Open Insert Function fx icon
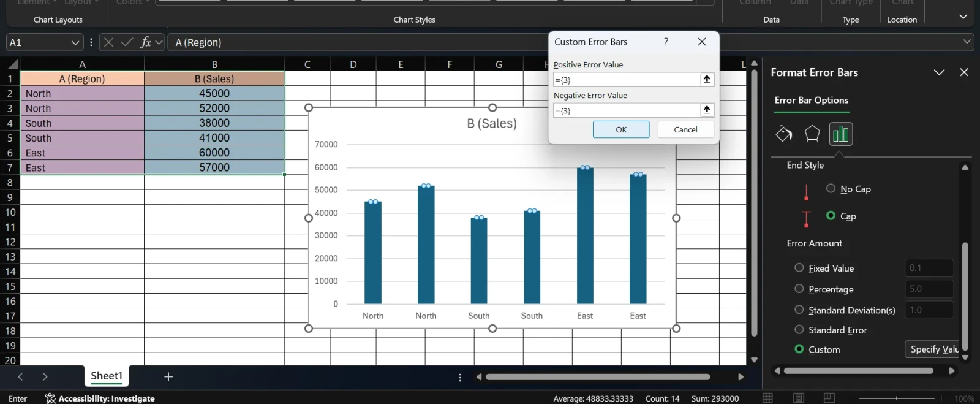Image resolution: width=980 pixels, height=404 pixels. click(x=146, y=42)
